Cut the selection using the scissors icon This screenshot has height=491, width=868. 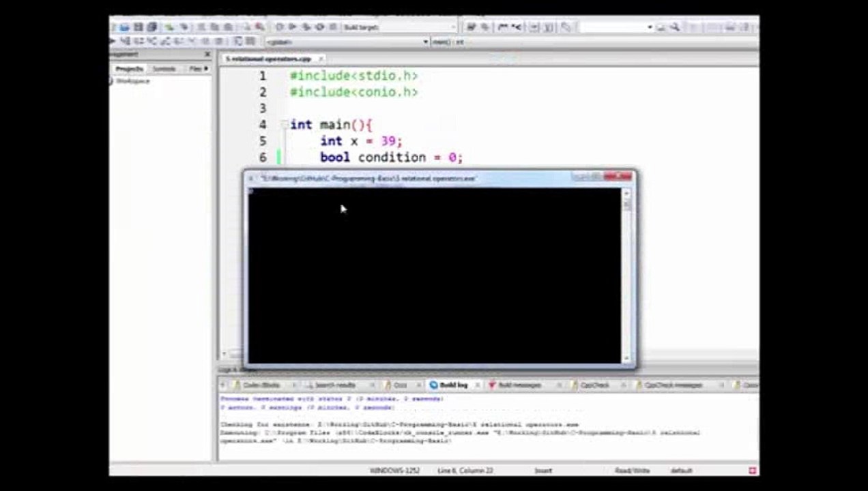coord(201,27)
